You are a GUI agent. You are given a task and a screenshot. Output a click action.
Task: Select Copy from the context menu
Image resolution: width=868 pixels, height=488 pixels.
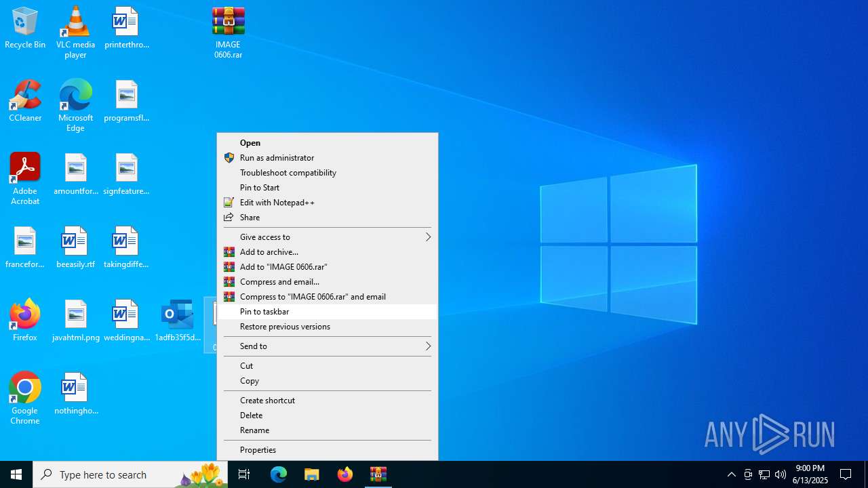pos(328,381)
